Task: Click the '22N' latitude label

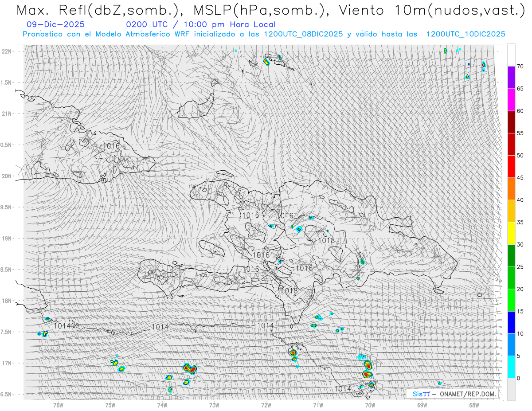Action: click(x=7, y=51)
